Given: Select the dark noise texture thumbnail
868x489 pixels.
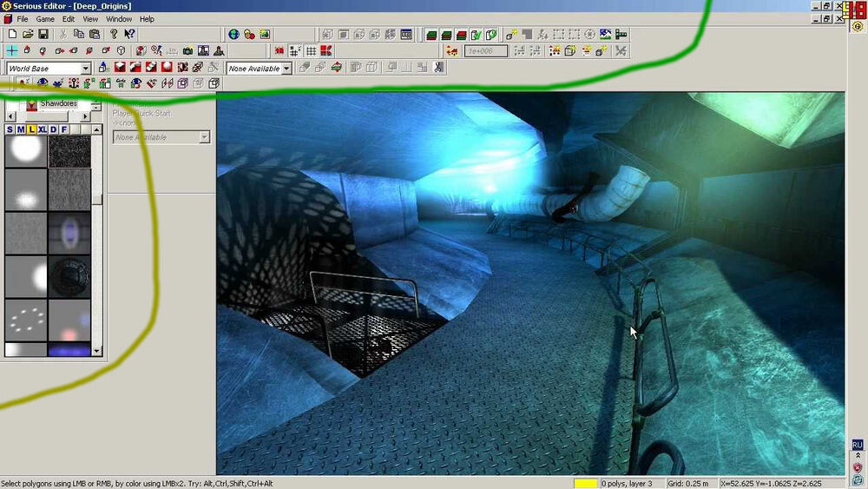Looking at the screenshot, I should 69,151.
